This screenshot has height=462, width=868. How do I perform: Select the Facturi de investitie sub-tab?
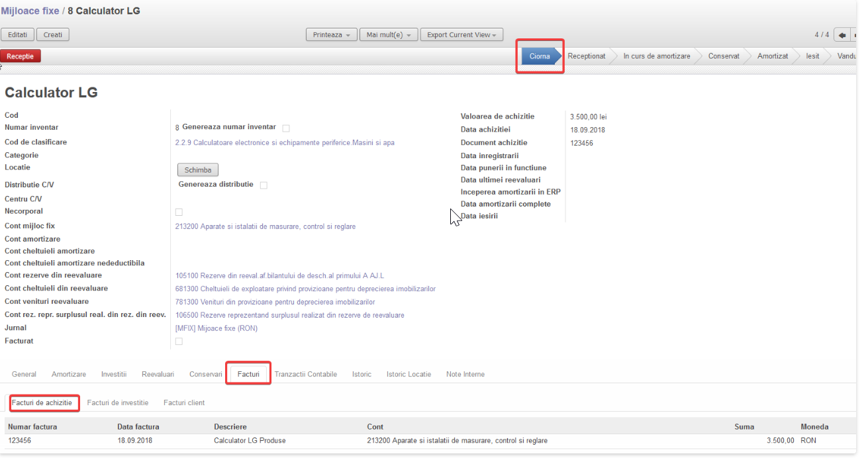[118, 403]
